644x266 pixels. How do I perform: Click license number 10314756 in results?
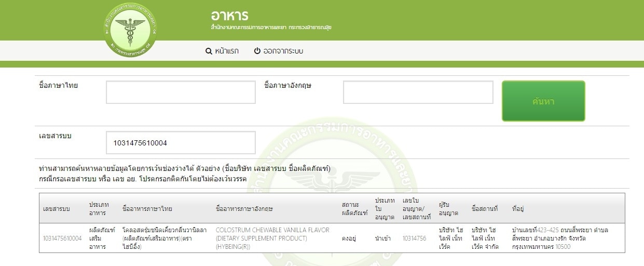[415, 238]
